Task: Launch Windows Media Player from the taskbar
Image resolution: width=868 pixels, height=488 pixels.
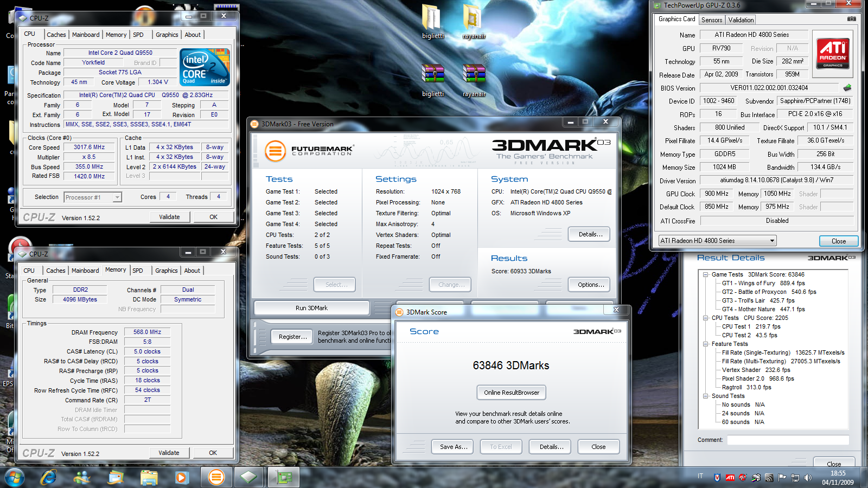Action: click(x=182, y=477)
